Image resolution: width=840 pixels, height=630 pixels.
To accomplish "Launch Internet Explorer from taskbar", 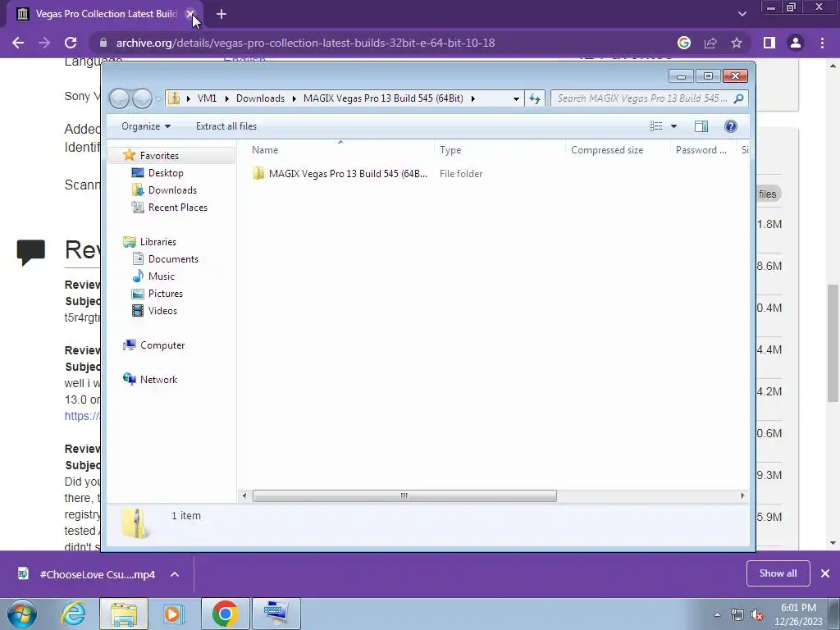I will (73, 614).
